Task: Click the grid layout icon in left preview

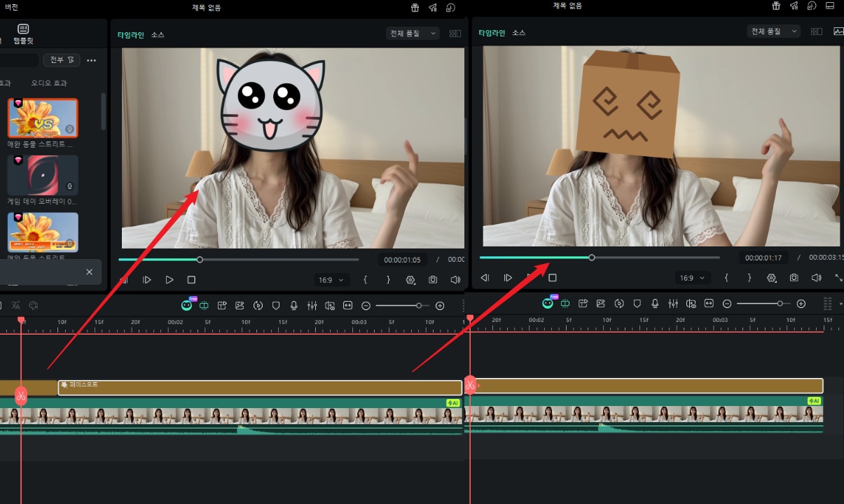Action: (x=455, y=33)
